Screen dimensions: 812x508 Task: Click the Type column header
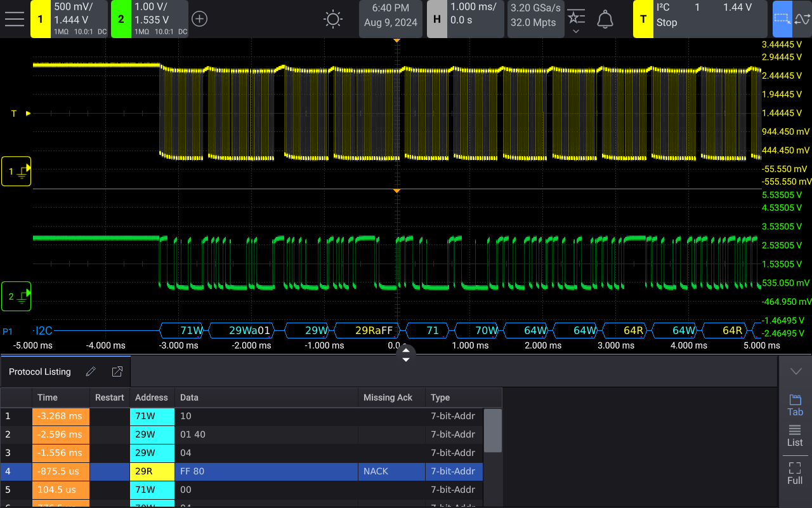[x=454, y=398]
